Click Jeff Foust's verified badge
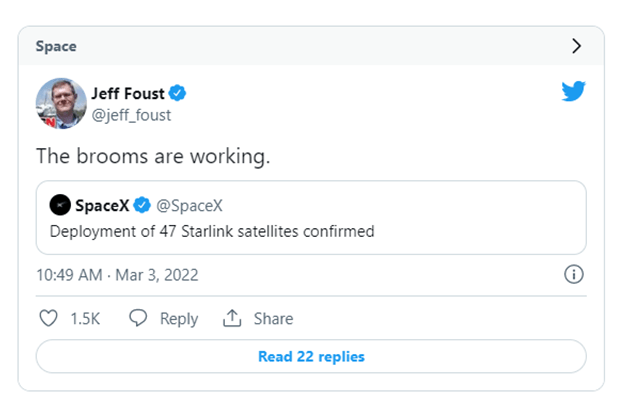623x414 pixels. (178, 94)
